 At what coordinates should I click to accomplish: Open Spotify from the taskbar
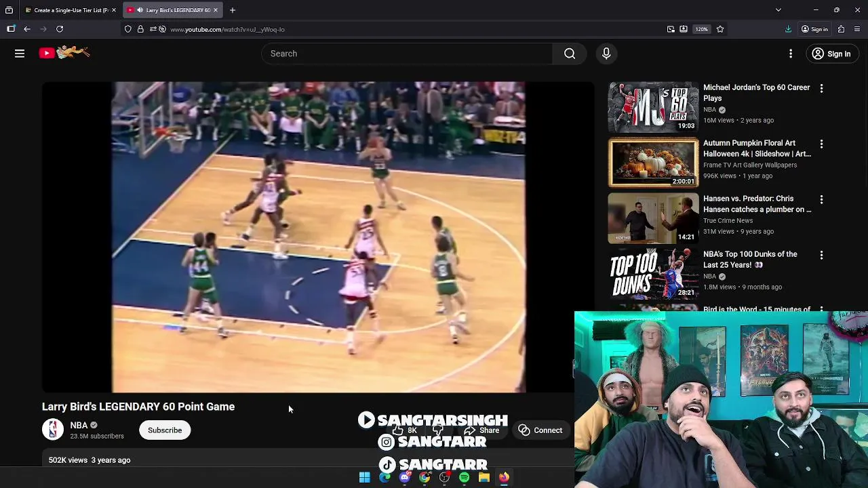coord(464,478)
